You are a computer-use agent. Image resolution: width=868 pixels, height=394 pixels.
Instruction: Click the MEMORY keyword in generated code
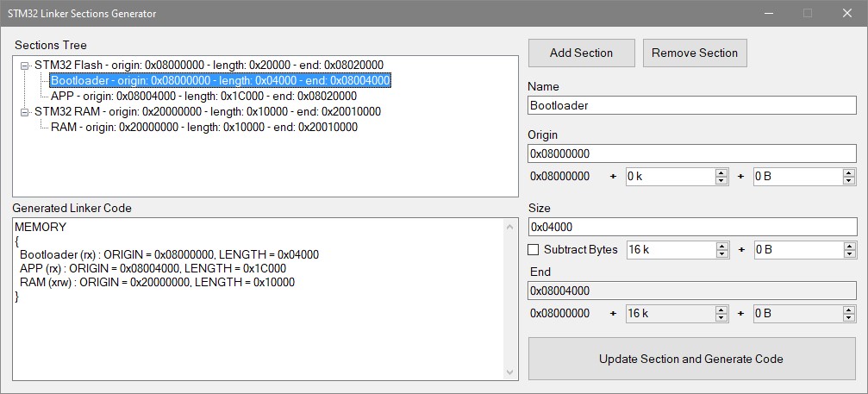(x=41, y=227)
